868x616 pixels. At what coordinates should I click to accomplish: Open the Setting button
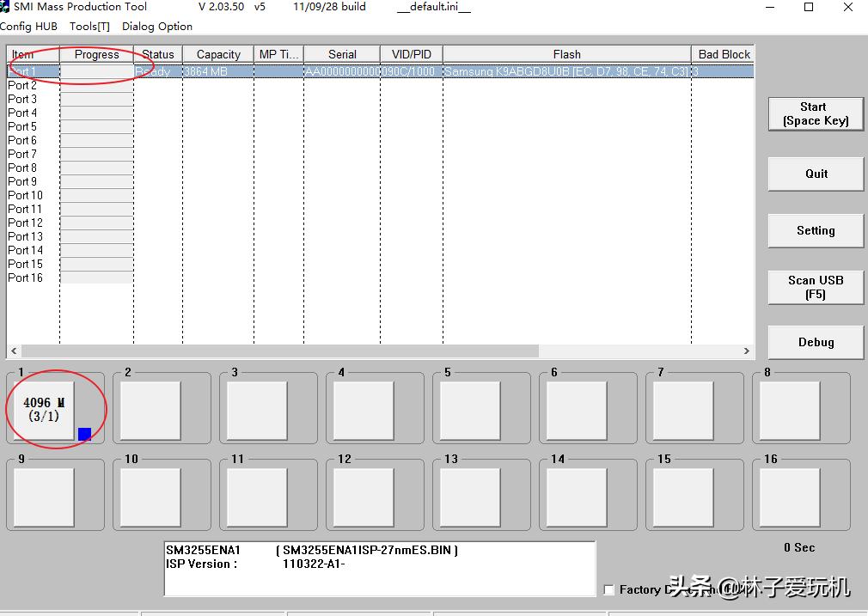(x=816, y=230)
